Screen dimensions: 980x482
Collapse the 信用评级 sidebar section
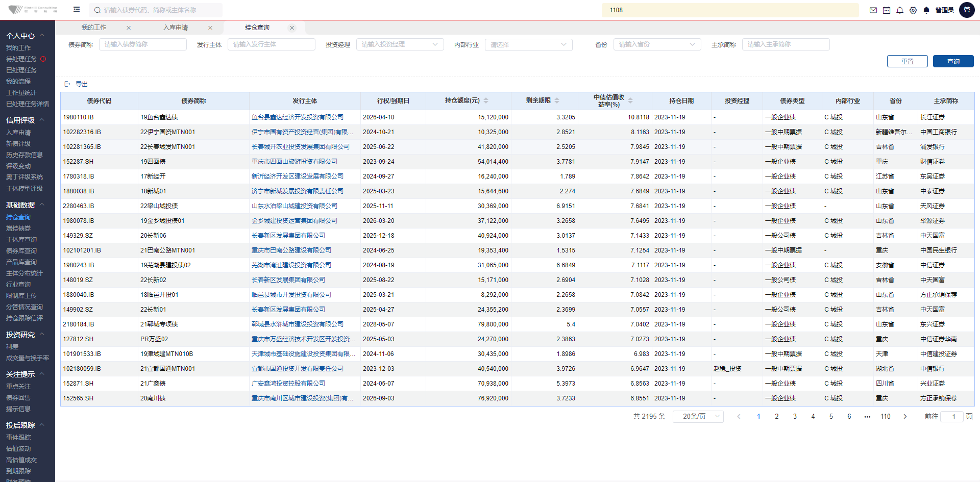click(42, 120)
